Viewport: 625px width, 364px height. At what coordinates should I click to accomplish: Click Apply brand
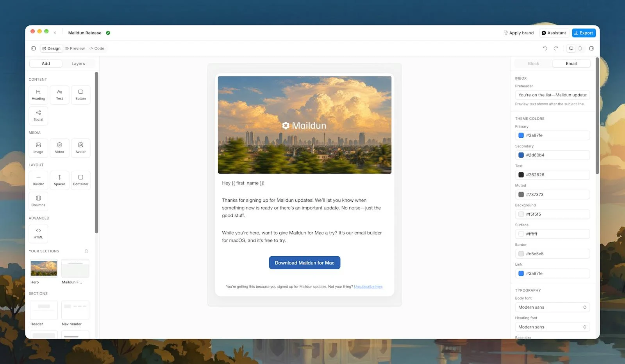(x=518, y=33)
